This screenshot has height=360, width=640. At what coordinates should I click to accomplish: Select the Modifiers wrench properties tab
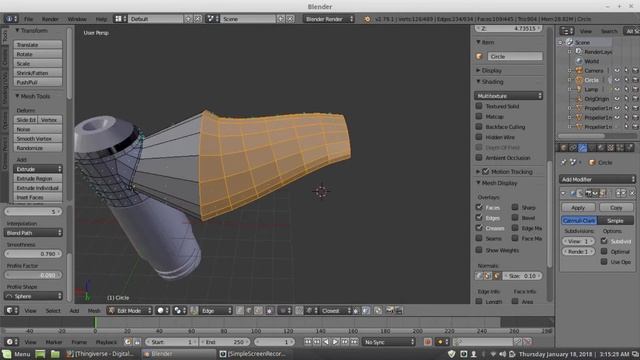[582, 147]
